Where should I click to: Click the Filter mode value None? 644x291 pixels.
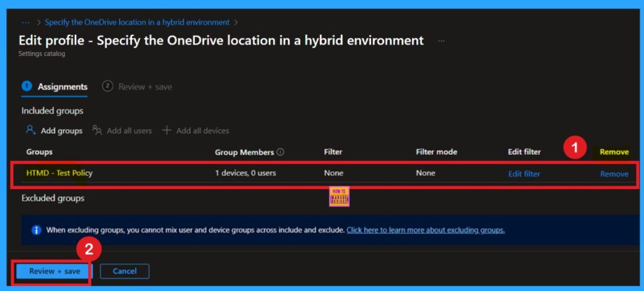pyautogui.click(x=426, y=173)
